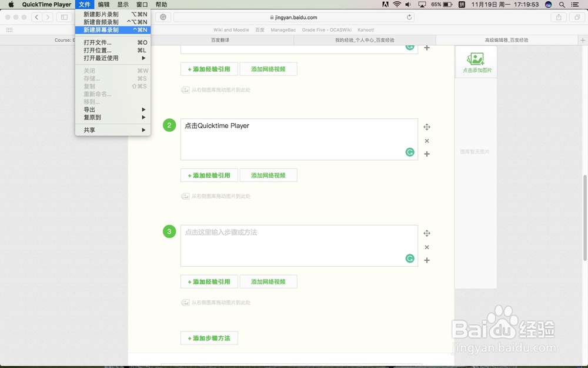The height and width of the screenshot is (368, 588).
Task: Switch to 高级编辑器_百度经验 tab
Action: point(507,40)
